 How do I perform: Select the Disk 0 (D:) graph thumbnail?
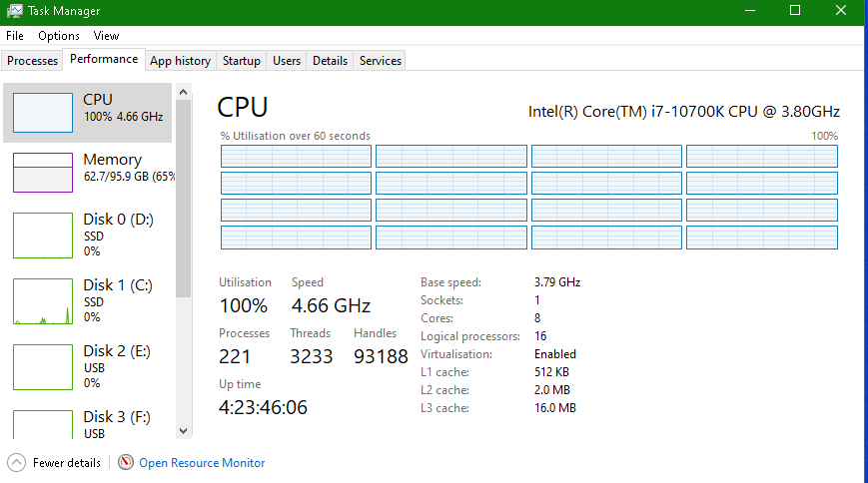tap(43, 236)
